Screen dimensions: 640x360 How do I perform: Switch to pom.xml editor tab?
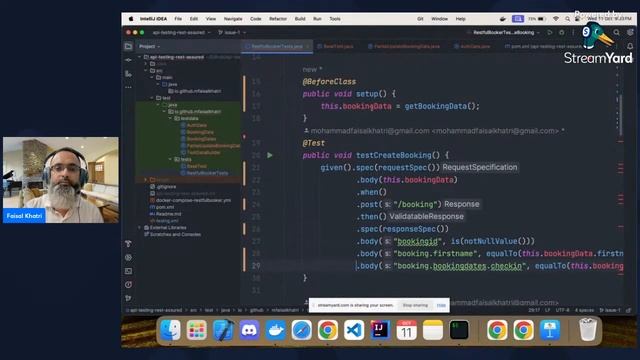tap(543, 46)
